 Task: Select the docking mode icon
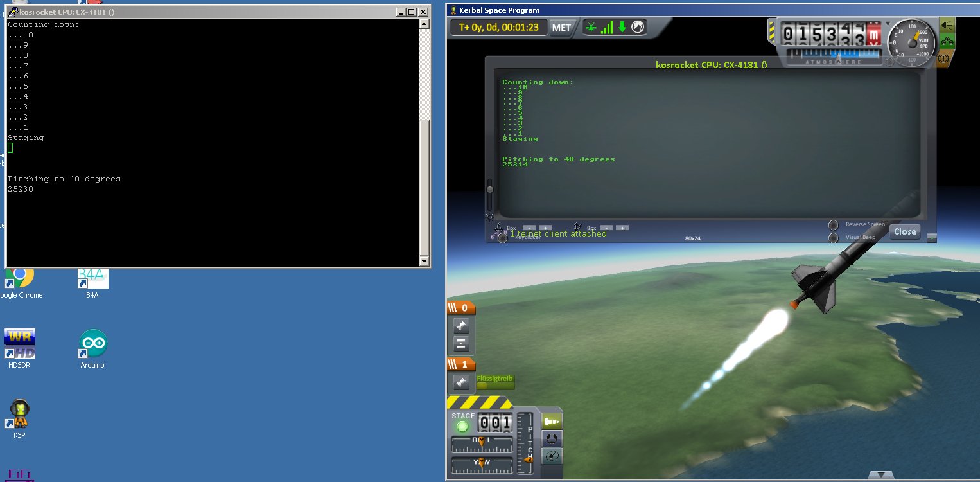[x=552, y=439]
